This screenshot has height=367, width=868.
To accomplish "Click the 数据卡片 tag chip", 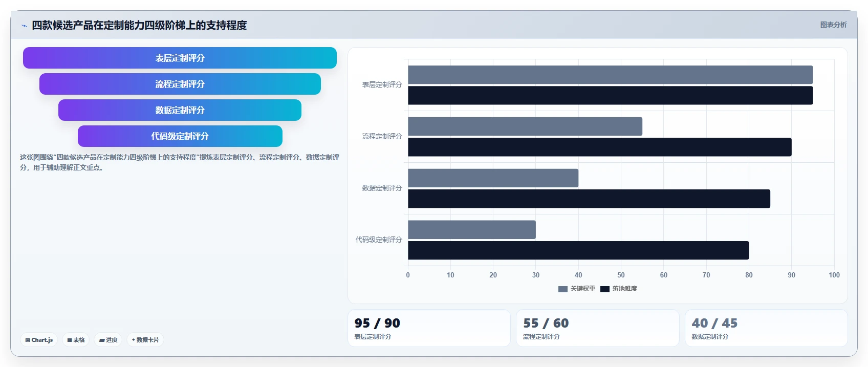I will (x=145, y=340).
